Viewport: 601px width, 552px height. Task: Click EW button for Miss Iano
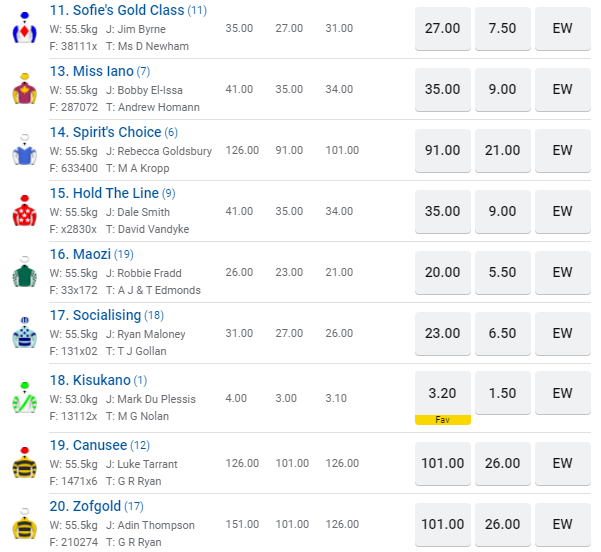563,90
